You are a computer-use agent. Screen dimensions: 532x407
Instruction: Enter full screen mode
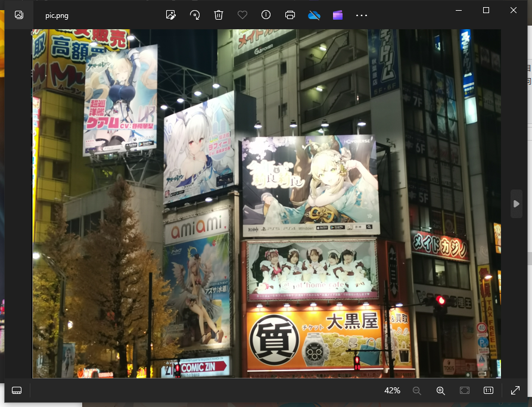[515, 390]
